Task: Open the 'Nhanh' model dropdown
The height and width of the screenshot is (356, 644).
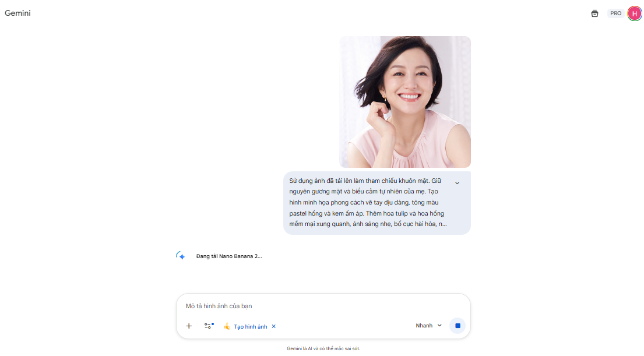Action: [428, 326]
